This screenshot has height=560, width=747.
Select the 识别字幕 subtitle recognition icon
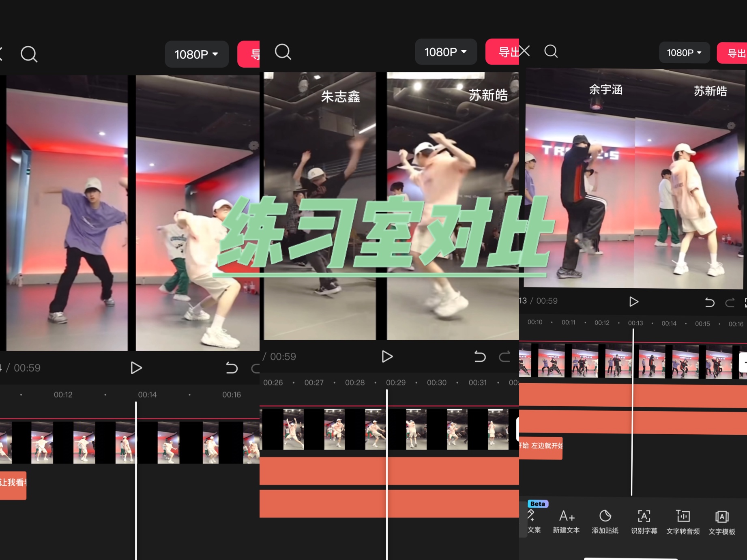click(644, 521)
